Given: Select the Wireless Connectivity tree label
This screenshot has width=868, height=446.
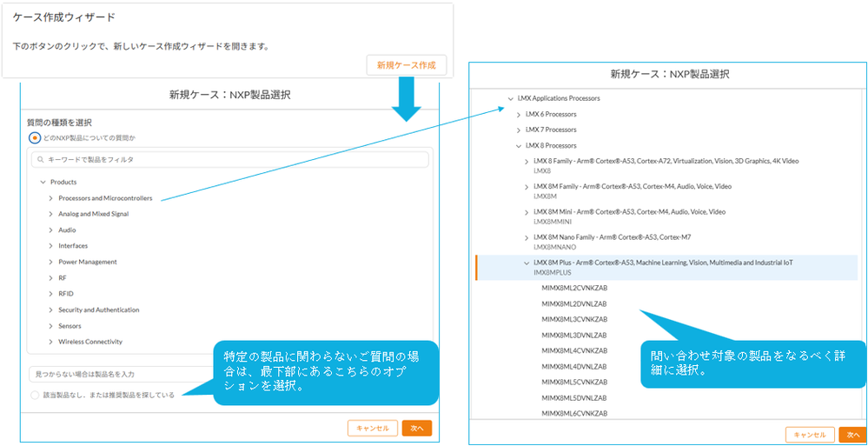Looking at the screenshot, I should coord(90,342).
